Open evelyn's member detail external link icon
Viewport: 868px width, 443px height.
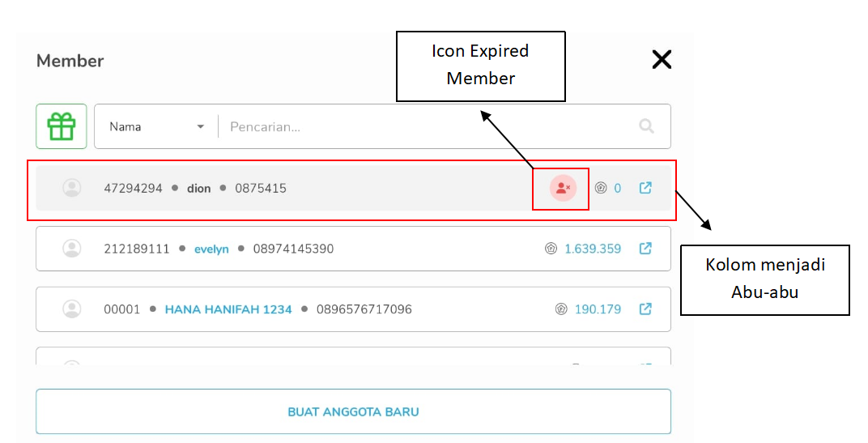[x=645, y=248]
